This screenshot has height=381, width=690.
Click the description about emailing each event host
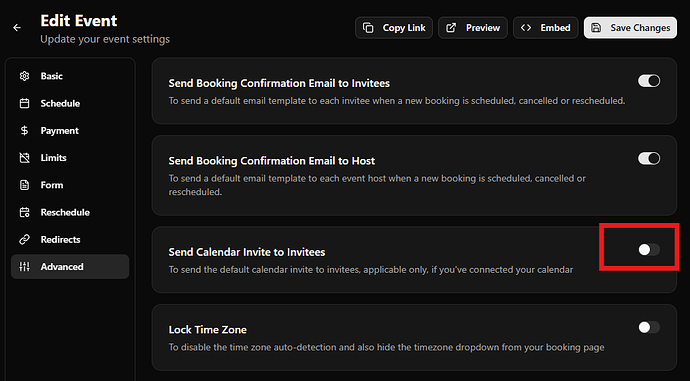(377, 185)
